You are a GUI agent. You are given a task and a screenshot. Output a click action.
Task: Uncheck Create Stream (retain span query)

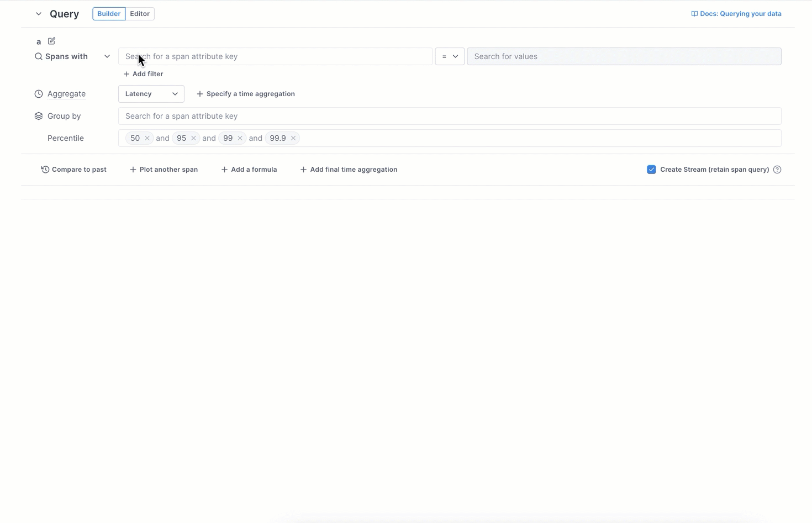pyautogui.click(x=652, y=169)
